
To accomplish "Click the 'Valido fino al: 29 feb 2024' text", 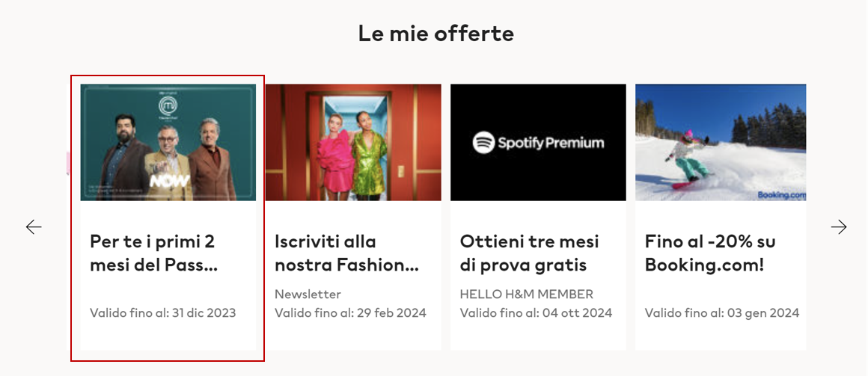I will pyautogui.click(x=350, y=312).
